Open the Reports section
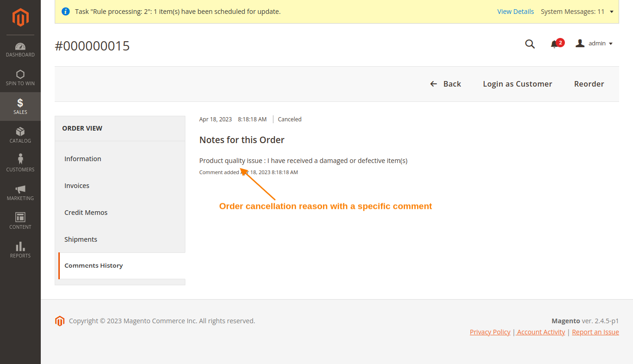633x364 pixels. click(x=20, y=250)
